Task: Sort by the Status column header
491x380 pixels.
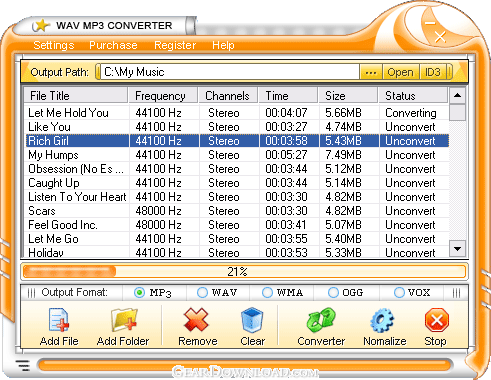Action: [x=413, y=96]
